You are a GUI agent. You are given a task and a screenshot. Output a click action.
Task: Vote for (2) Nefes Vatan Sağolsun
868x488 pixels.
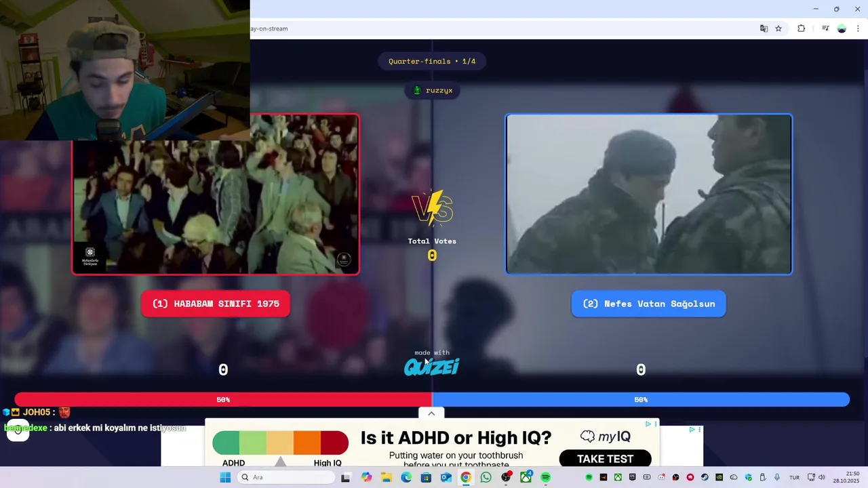pyautogui.click(x=648, y=304)
